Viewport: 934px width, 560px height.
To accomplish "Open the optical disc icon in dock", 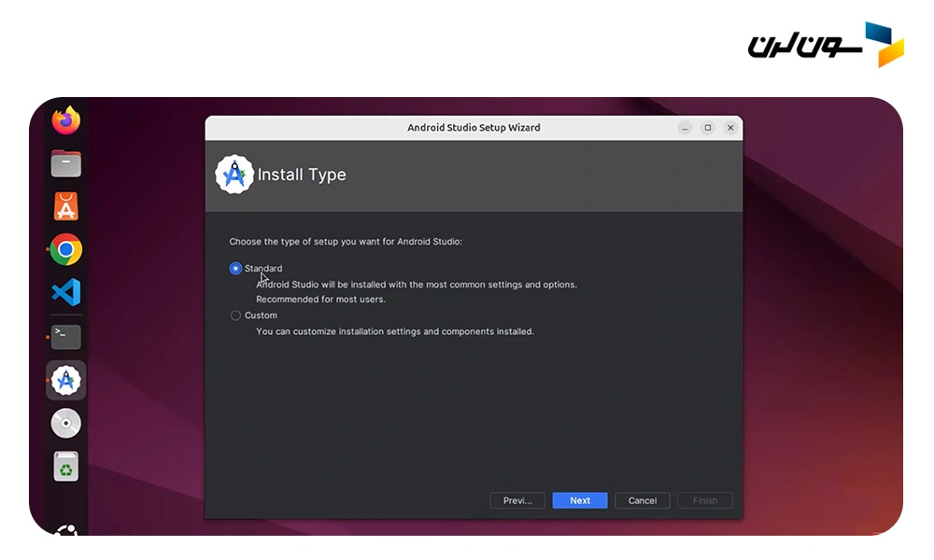I will point(66,423).
